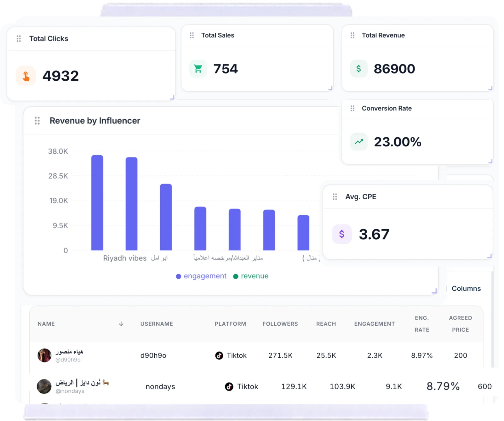Click the Riyadh vibes axis label

pos(125,259)
